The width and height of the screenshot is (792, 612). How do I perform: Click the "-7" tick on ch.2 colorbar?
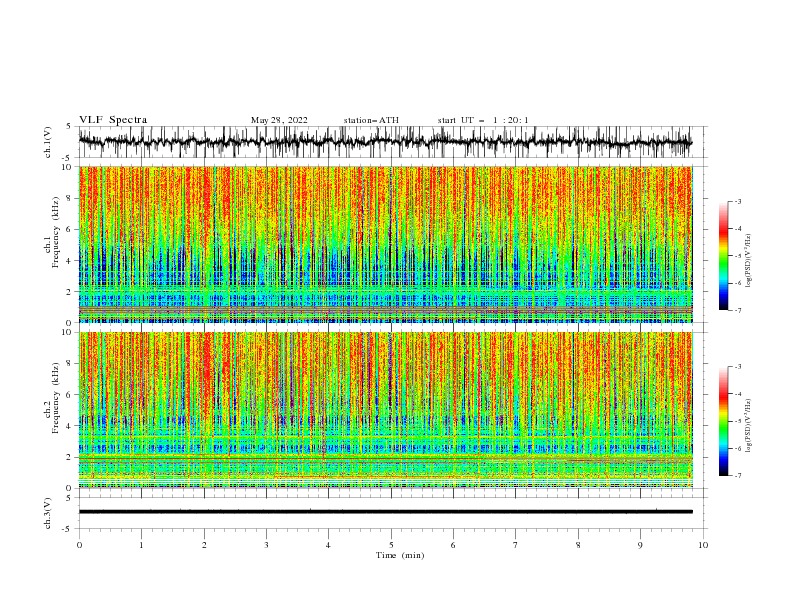pos(737,475)
